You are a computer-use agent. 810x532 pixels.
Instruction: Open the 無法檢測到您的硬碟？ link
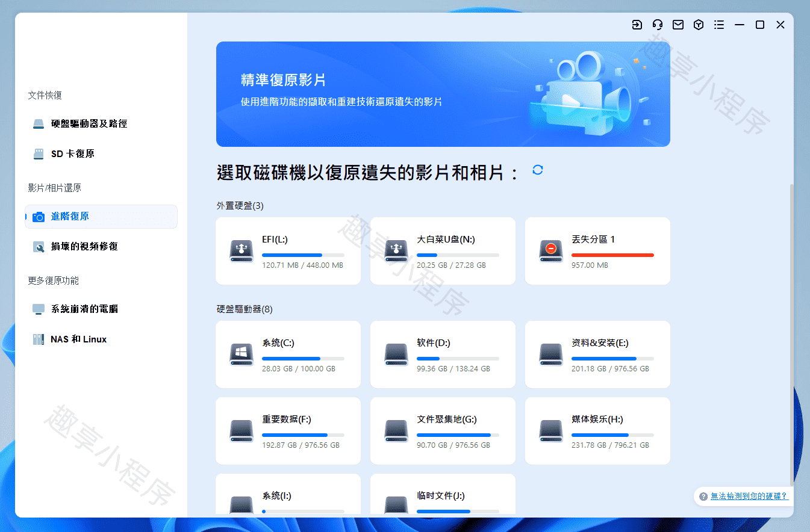point(749,496)
